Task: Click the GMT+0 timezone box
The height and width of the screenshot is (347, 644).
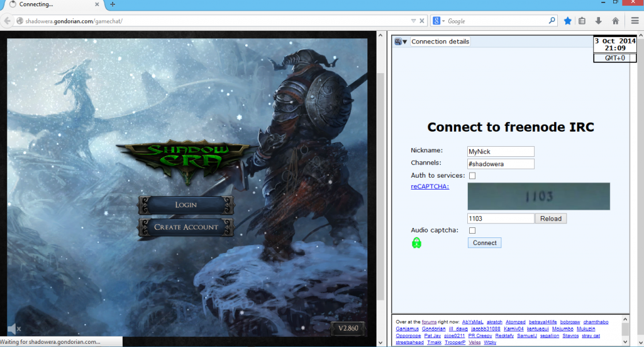Action: (615, 58)
